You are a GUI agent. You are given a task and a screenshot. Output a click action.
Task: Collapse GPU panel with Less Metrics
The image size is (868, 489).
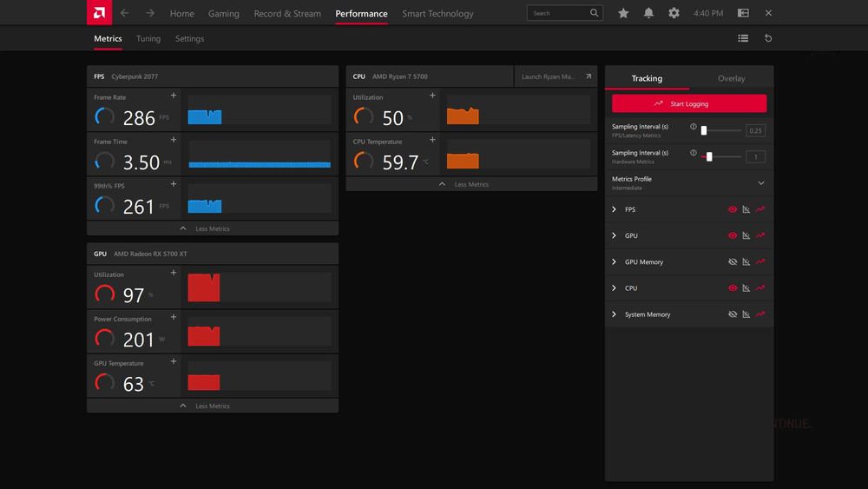click(x=213, y=406)
